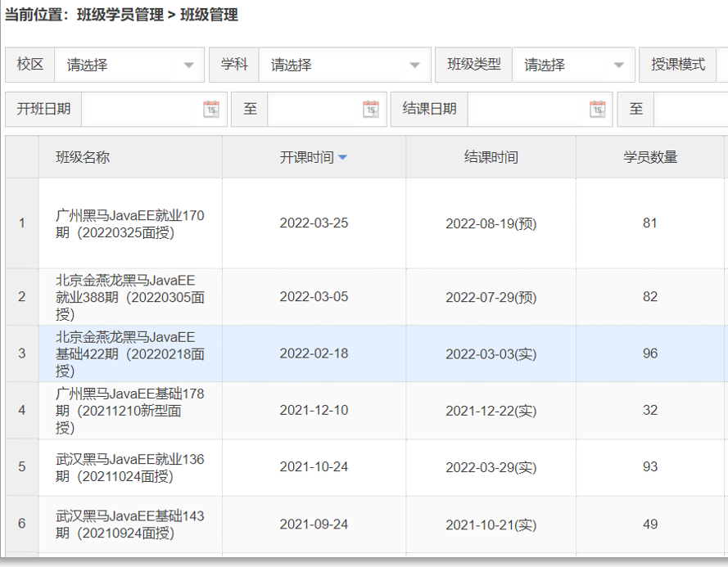Viewport: 728px width, 567px height.
Task: Select row 1 广州黑马JavaEE就业170期
Action: (x=130, y=223)
